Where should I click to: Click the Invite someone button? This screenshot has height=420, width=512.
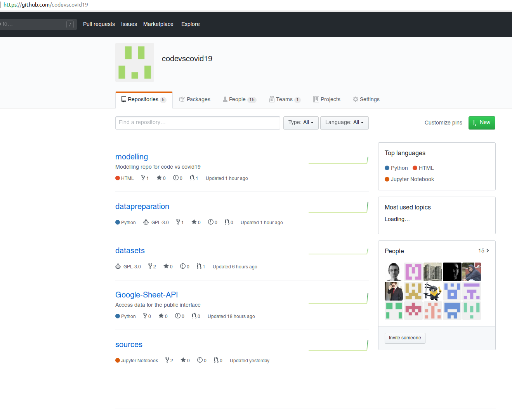coord(405,338)
